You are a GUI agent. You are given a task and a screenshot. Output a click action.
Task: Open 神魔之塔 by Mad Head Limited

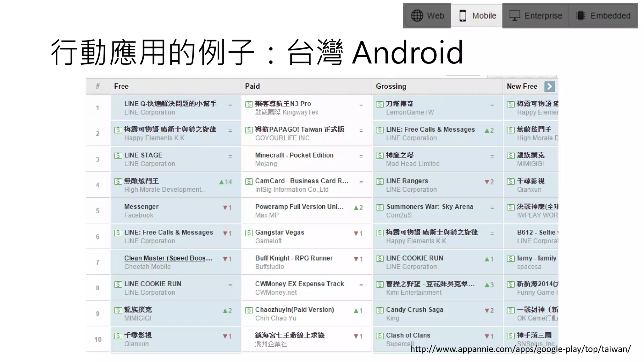click(x=400, y=155)
